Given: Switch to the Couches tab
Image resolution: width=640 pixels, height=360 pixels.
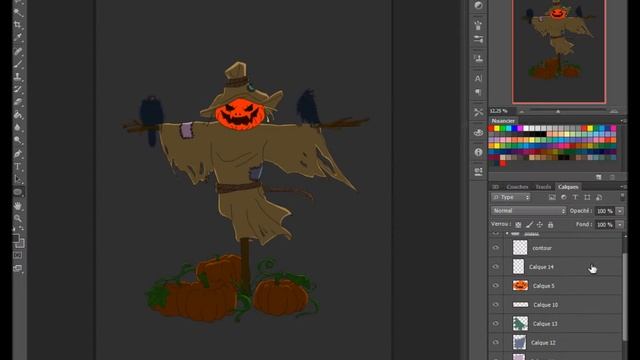Looking at the screenshot, I should [517, 187].
